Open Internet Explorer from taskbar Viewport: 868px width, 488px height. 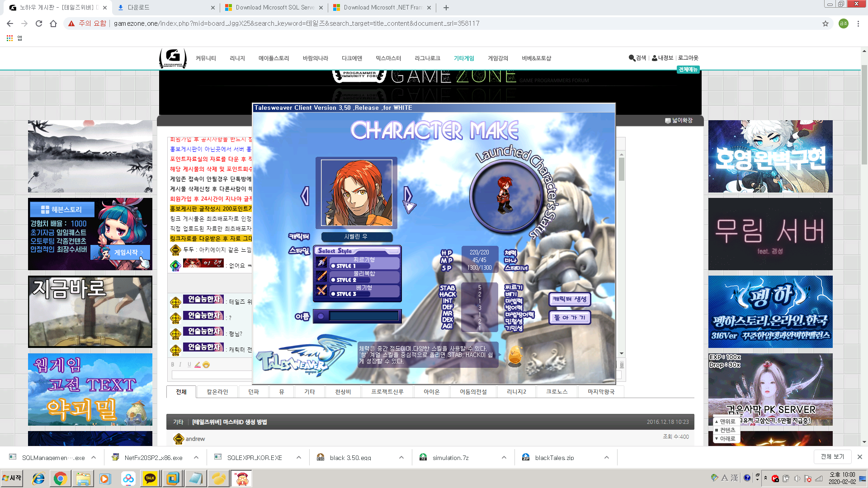pos(38,479)
